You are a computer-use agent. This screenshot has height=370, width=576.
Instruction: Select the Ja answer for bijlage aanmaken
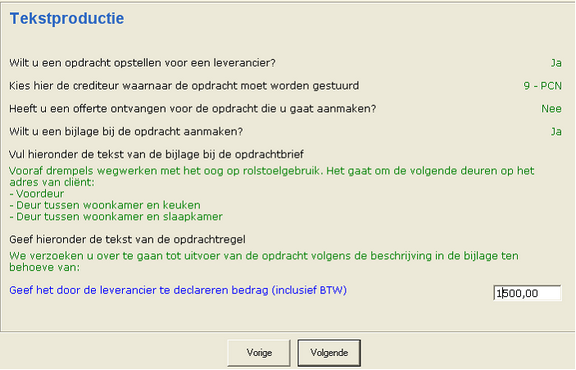coord(556,131)
